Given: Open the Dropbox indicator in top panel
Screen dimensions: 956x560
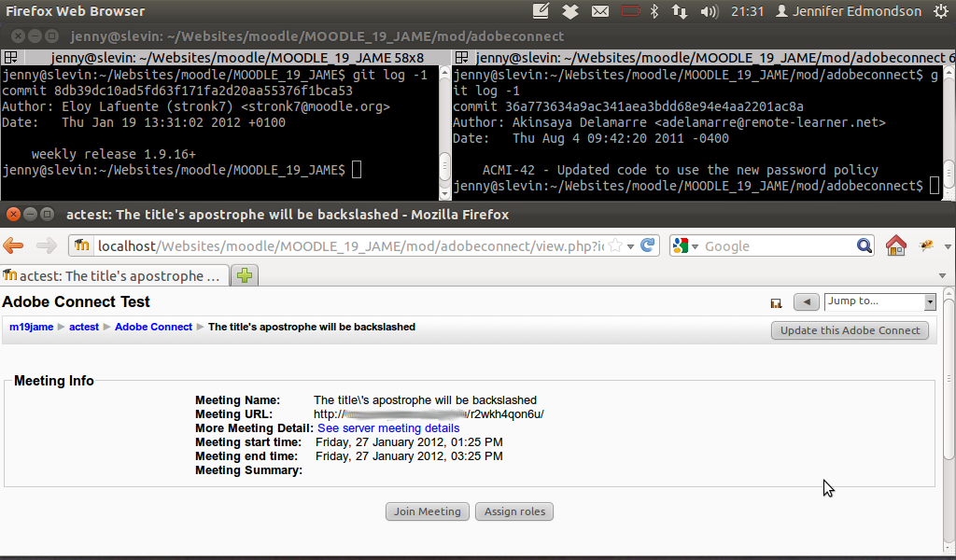Looking at the screenshot, I should click(x=570, y=11).
